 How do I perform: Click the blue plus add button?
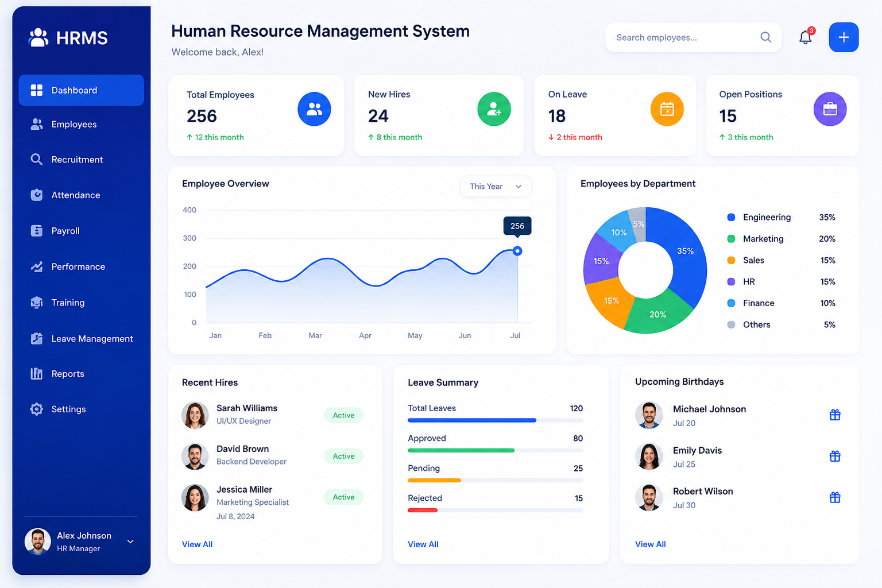click(x=844, y=37)
